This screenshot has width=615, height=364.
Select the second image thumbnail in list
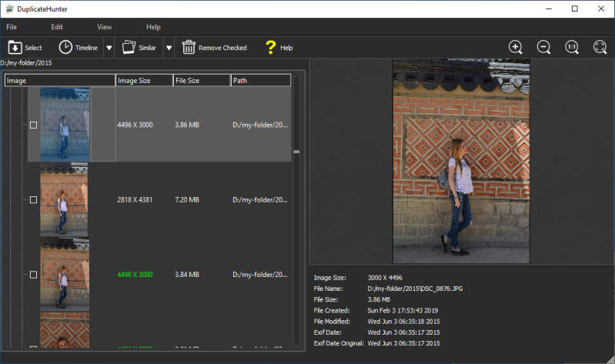click(64, 199)
